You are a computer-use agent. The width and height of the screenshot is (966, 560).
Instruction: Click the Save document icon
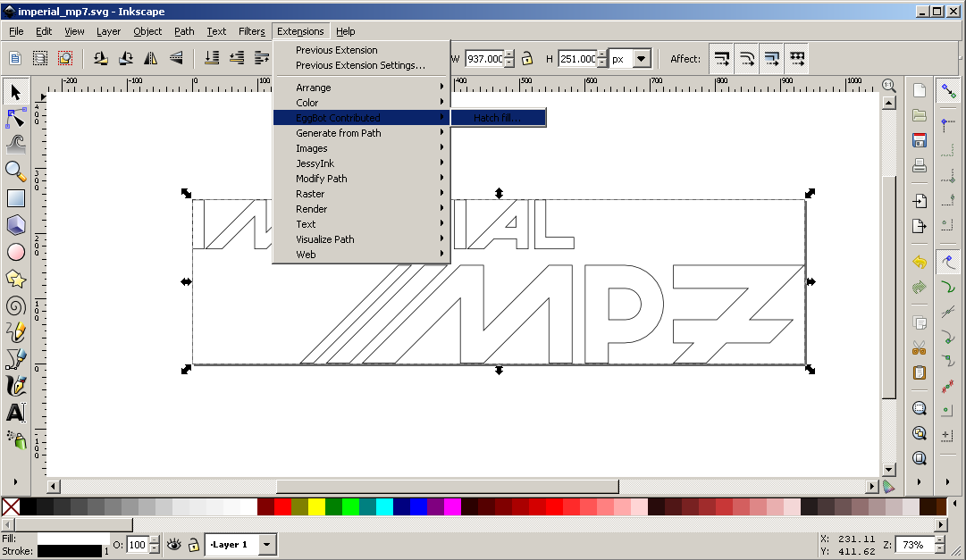[x=919, y=140]
